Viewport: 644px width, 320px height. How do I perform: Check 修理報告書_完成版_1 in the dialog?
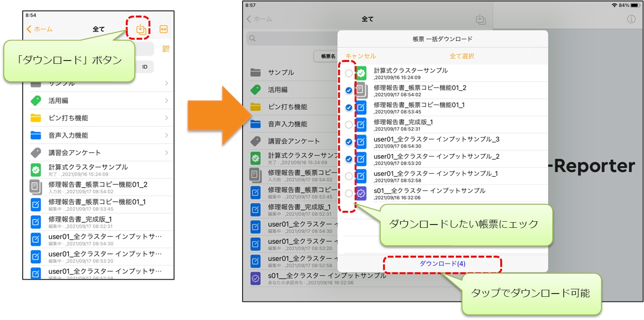[349, 125]
